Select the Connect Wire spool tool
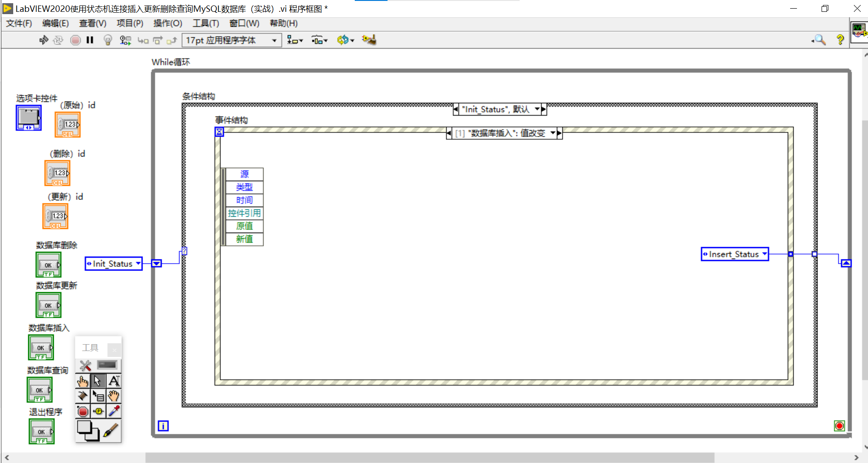868x463 pixels. point(83,396)
